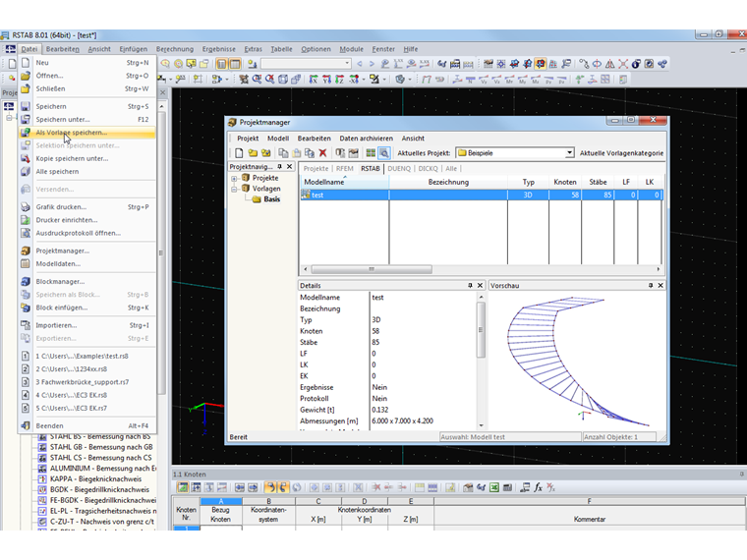Screen dimensions: 747x560
Task: Toggle the highlighted orange arrow button in table toolbar
Action: [x=270, y=487]
